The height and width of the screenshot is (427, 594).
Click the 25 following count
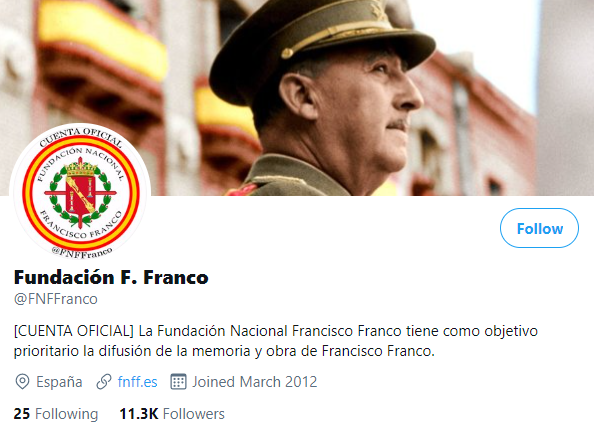(22, 414)
